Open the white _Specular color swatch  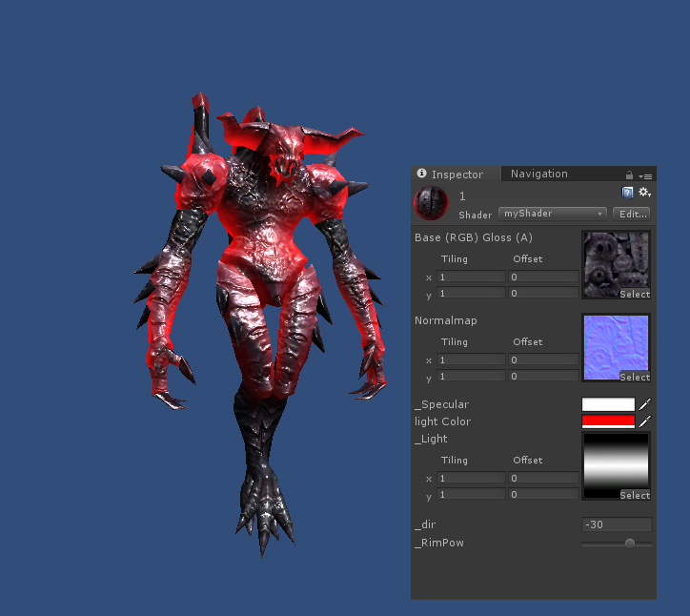[x=608, y=404]
